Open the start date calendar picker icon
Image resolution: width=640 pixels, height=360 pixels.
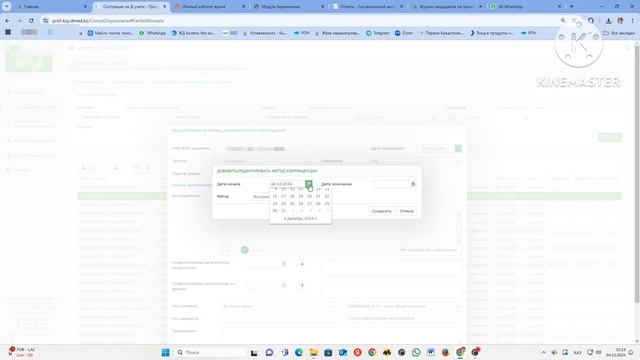309,184
